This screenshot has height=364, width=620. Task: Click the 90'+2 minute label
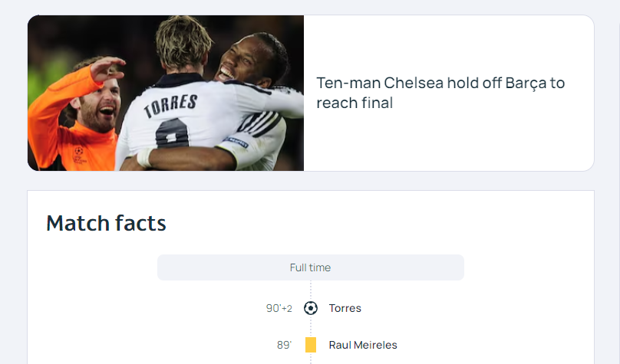pos(279,308)
